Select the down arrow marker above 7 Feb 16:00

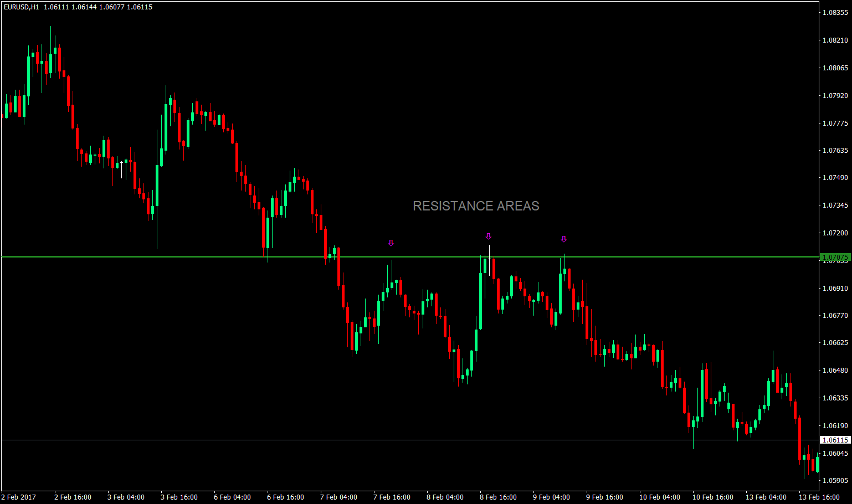[391, 243]
